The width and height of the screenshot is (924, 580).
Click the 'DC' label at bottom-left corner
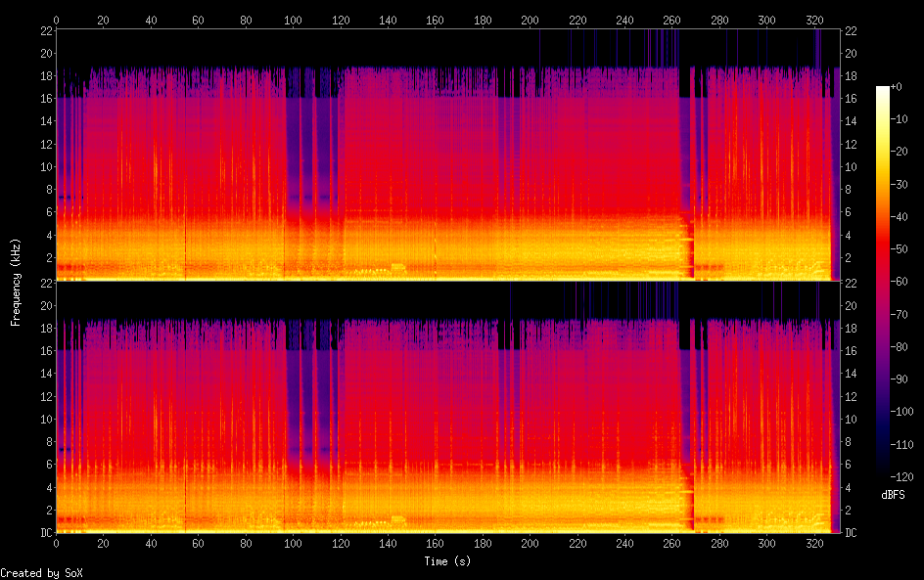[44, 532]
